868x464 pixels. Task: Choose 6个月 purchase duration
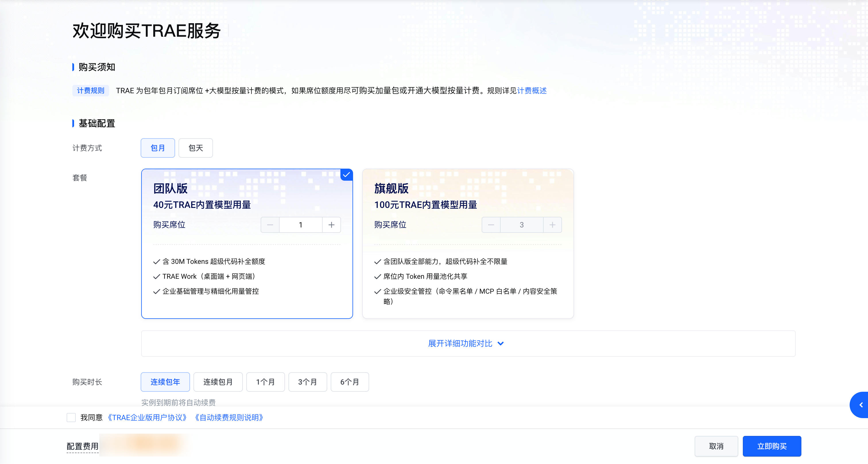pos(350,382)
